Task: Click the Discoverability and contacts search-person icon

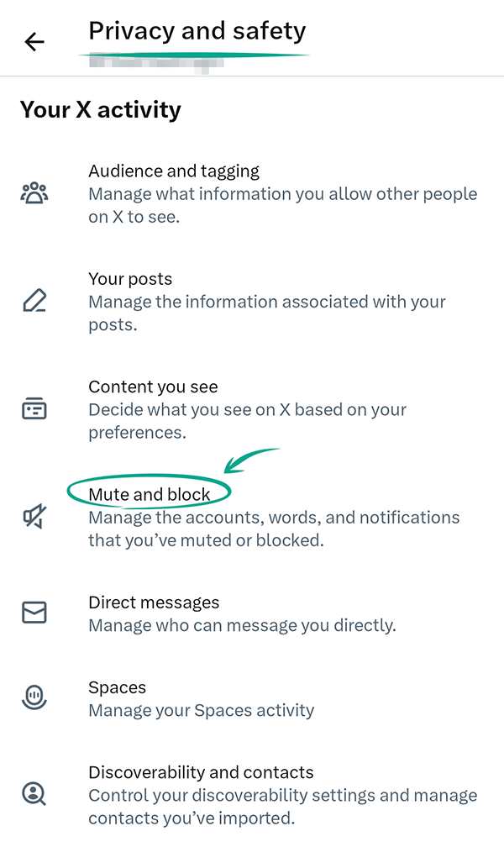Action: pyautogui.click(x=34, y=793)
